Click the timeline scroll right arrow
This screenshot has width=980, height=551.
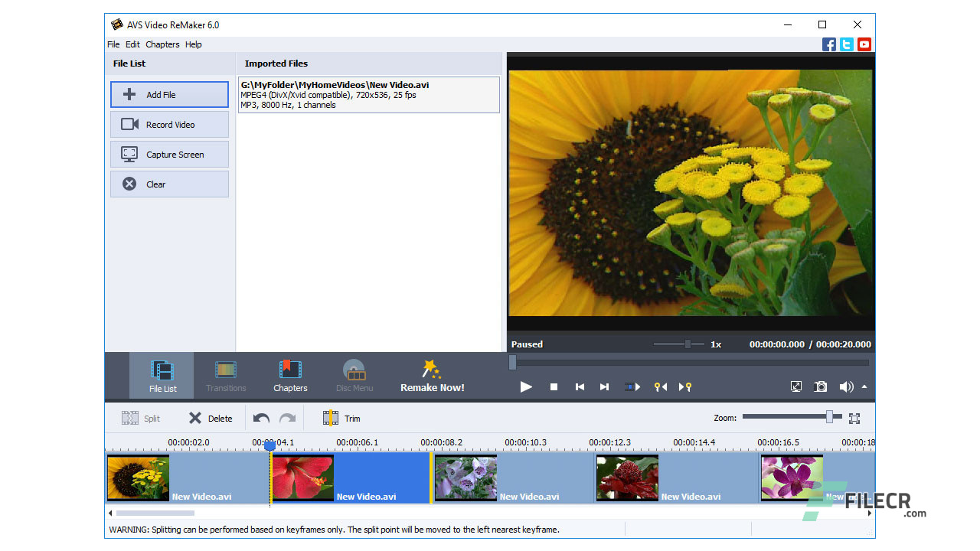pyautogui.click(x=869, y=514)
